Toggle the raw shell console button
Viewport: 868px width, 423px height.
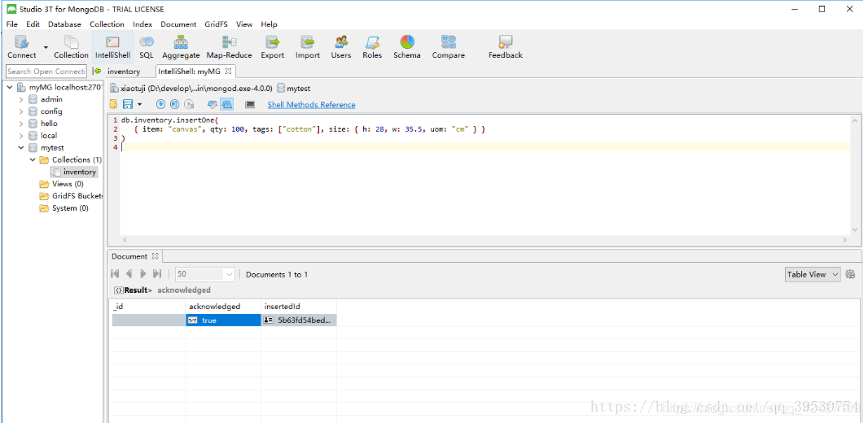tap(250, 104)
